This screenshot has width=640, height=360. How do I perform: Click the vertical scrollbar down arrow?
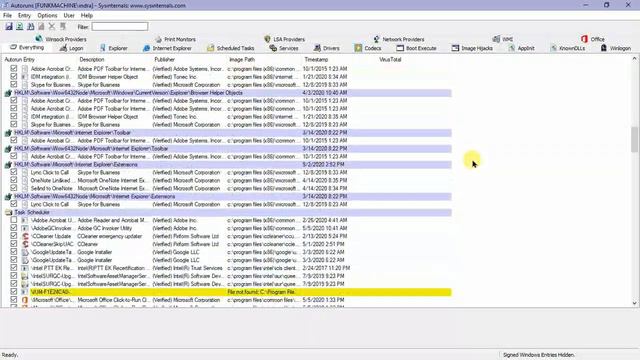pos(634,303)
